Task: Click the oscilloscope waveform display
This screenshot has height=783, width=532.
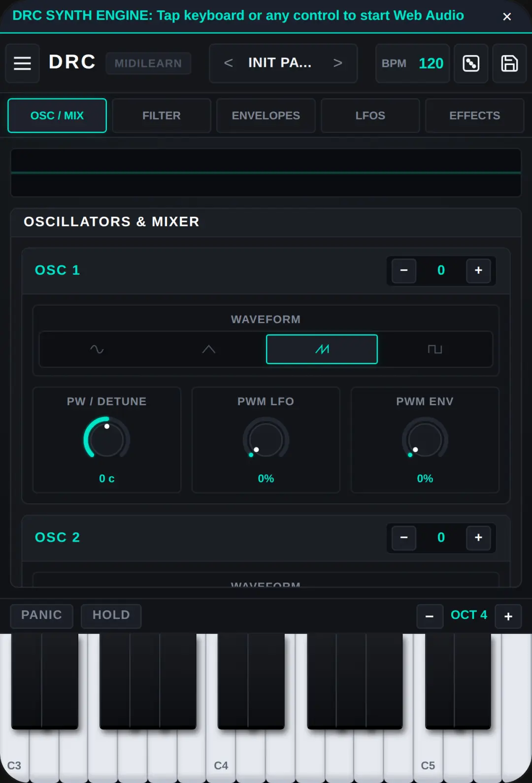Action: tap(266, 173)
